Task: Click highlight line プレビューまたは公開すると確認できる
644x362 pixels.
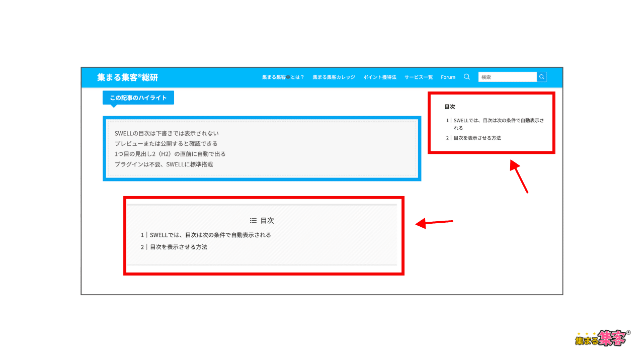Action: tap(166, 143)
